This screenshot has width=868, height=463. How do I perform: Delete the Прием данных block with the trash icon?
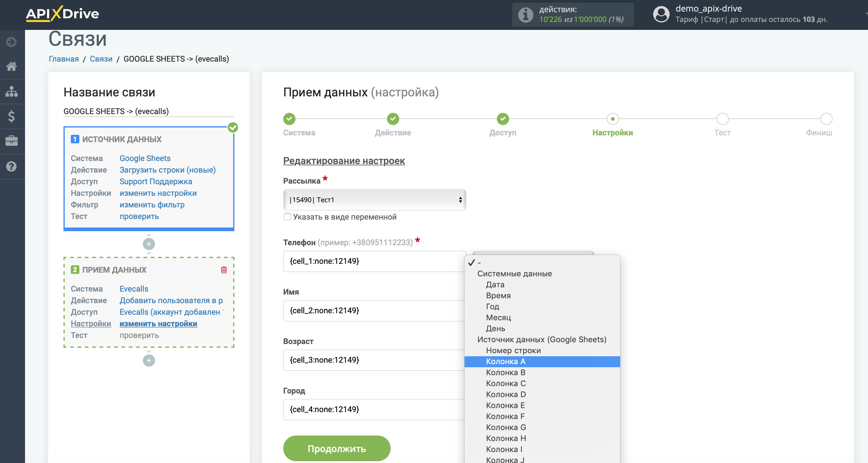[224, 270]
